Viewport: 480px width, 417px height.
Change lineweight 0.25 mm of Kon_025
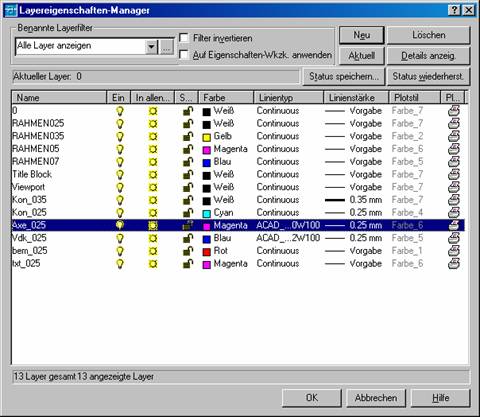[x=365, y=213]
